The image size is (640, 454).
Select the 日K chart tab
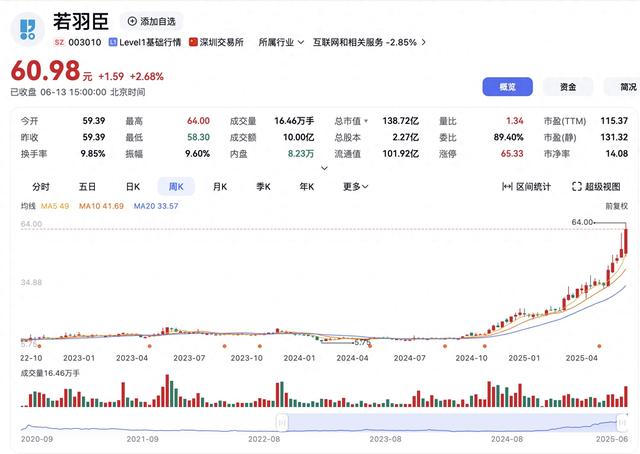(x=133, y=187)
